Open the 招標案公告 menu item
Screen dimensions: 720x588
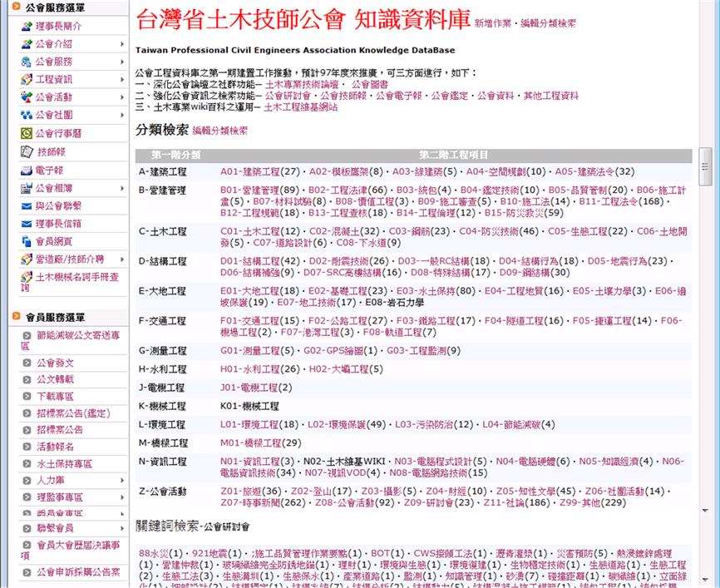pyautogui.click(x=60, y=430)
